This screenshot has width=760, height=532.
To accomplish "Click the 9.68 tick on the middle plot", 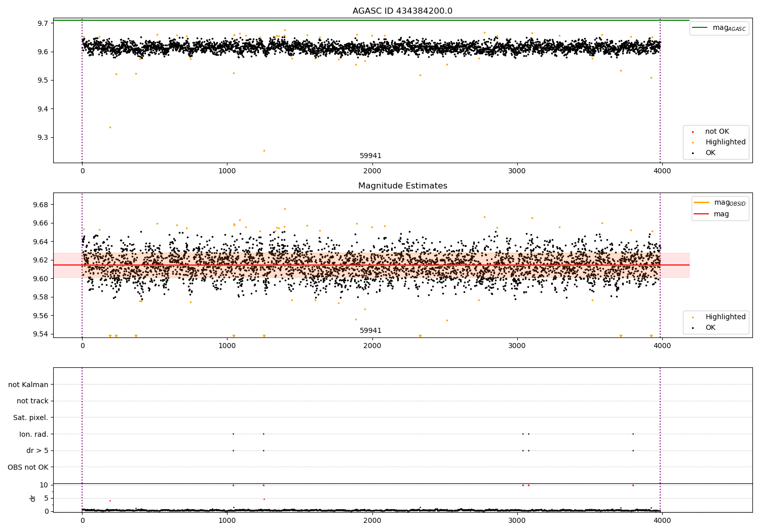I will click(40, 205).
